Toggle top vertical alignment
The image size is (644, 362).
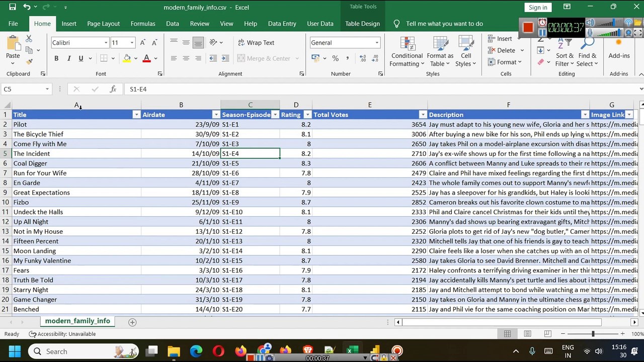tap(174, 43)
